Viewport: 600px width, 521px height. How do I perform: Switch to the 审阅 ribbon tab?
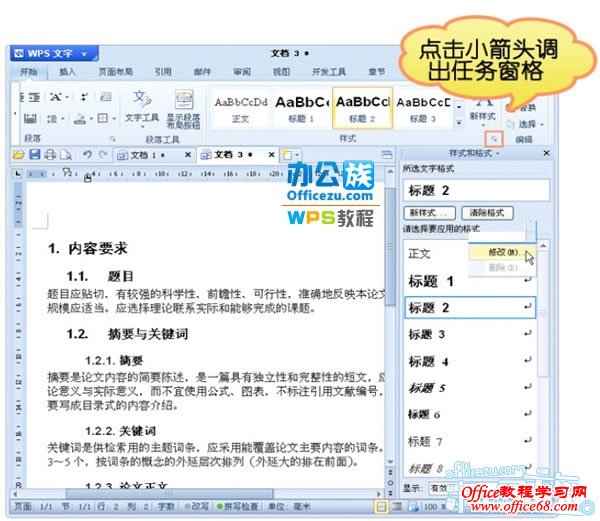[242, 72]
